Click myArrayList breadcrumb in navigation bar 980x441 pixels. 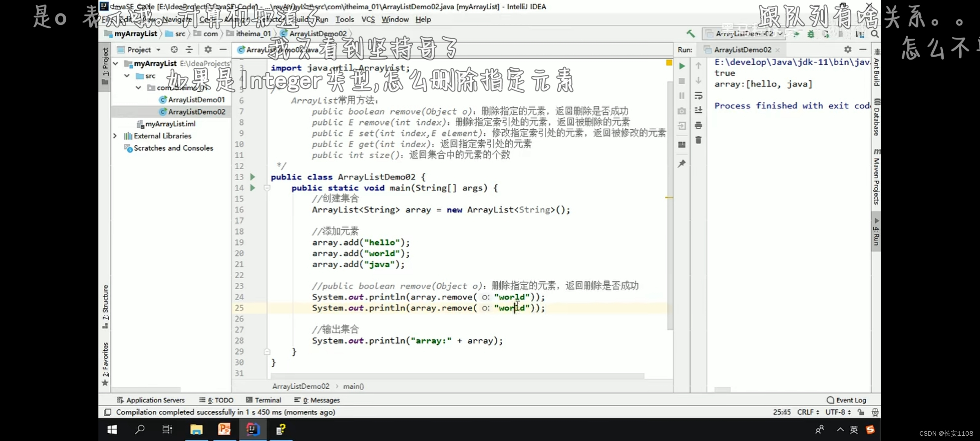coord(131,34)
